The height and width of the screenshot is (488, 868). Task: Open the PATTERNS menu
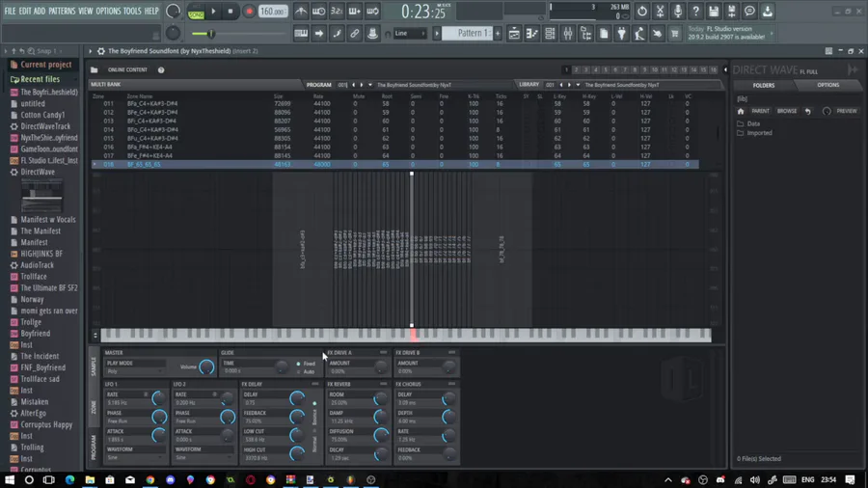click(62, 11)
